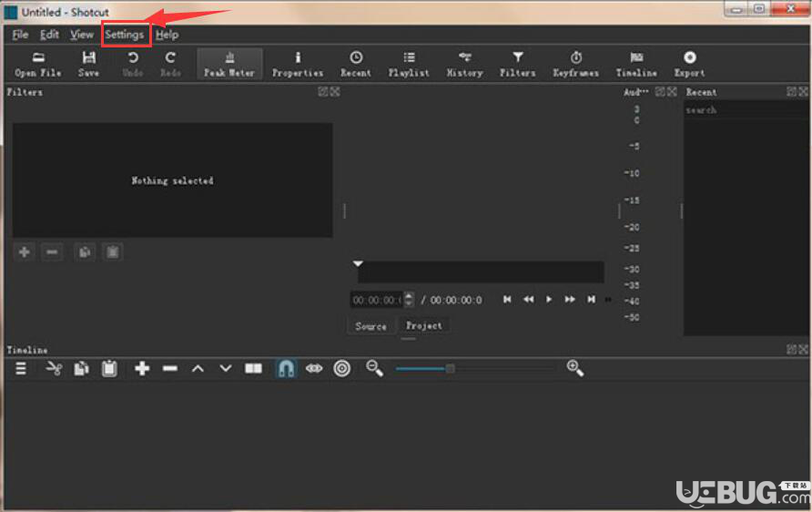Open the Properties panel
Image resolution: width=812 pixels, height=512 pixels.
(298, 65)
